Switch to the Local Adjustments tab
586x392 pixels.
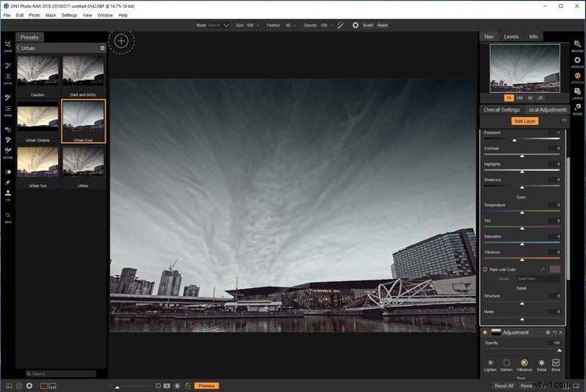pos(547,110)
